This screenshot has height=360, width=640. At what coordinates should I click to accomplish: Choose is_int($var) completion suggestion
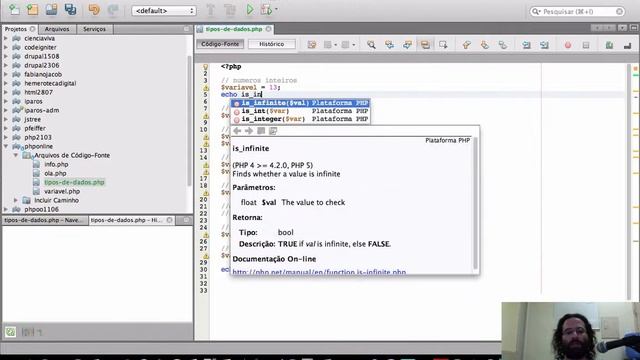(x=300, y=111)
